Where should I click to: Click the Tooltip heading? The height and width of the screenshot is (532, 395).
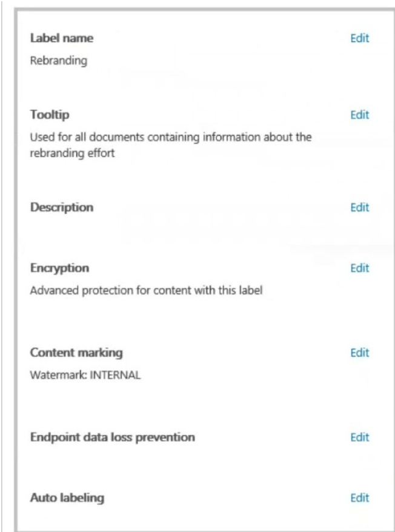pyautogui.click(x=47, y=115)
